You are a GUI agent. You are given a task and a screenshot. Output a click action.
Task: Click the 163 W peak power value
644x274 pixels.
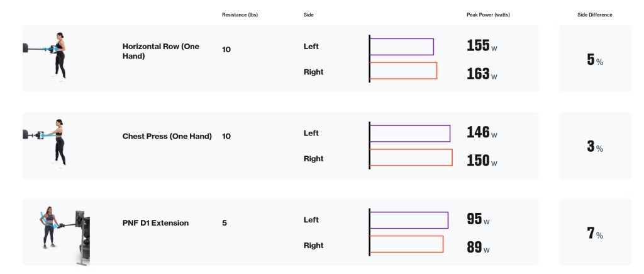(482, 74)
